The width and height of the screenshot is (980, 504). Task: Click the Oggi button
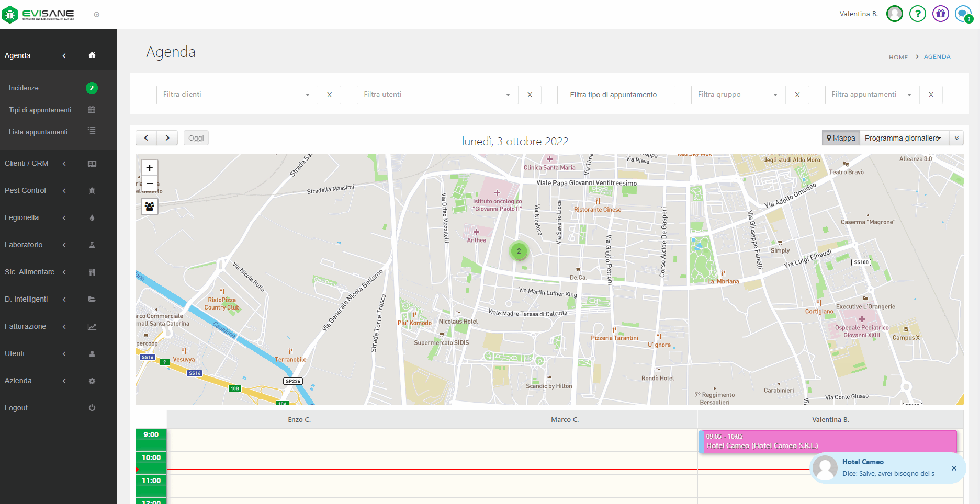pyautogui.click(x=196, y=138)
